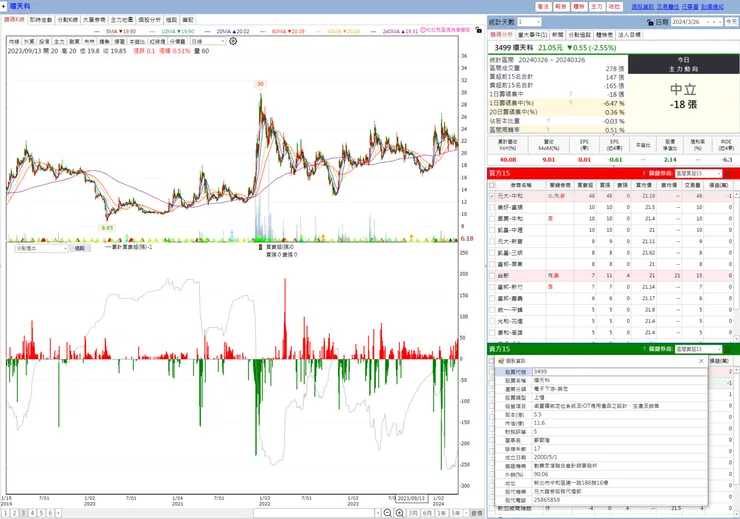Click the 8.85 low-price label on chart

tap(107, 228)
